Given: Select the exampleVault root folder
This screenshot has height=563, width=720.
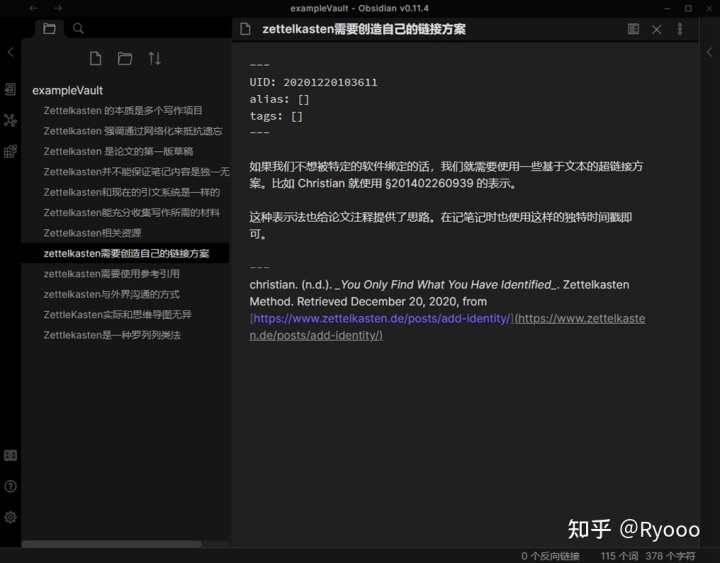Looking at the screenshot, I should tap(68, 90).
